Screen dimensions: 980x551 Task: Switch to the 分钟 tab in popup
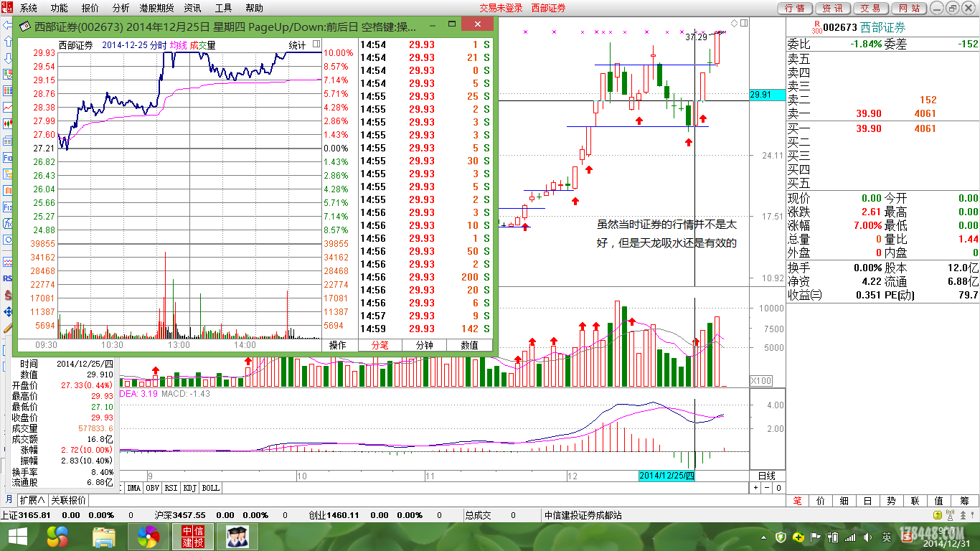(425, 345)
